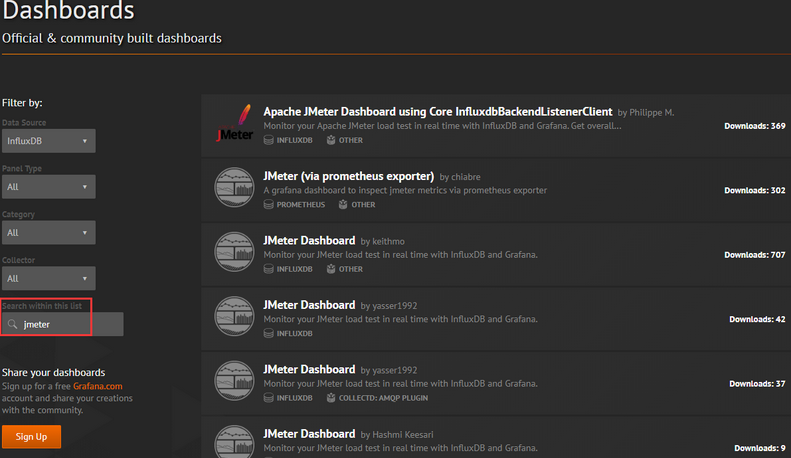Click the Downloads: 42 text
This screenshot has width=791, height=458.
tap(757, 319)
